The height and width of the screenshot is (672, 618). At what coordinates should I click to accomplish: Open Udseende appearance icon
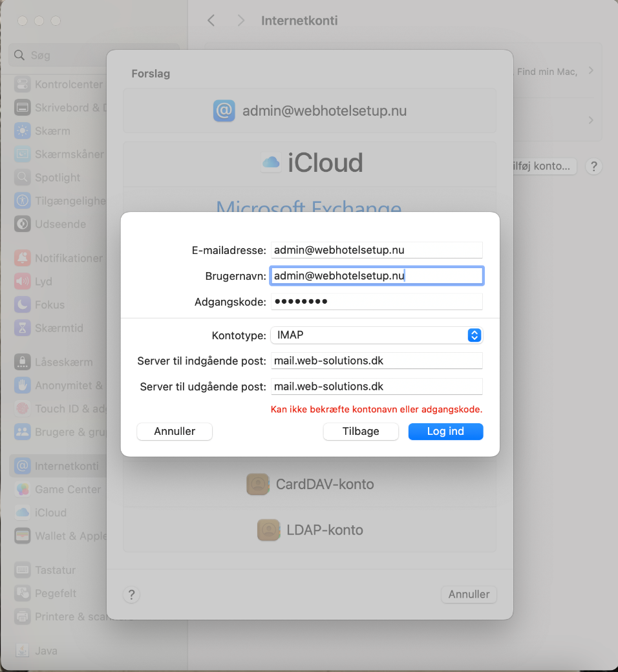[22, 224]
